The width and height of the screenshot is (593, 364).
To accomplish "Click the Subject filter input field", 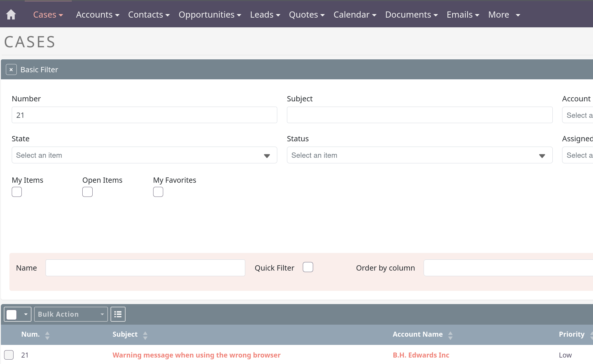I will coord(420,115).
